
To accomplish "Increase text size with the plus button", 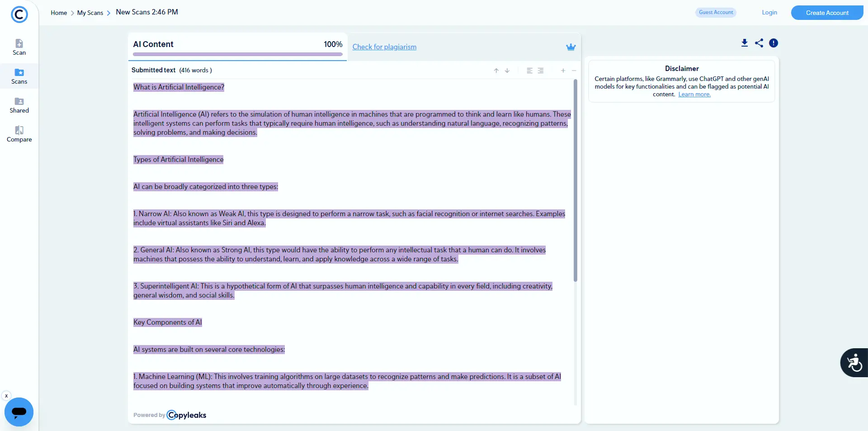I will (x=563, y=71).
